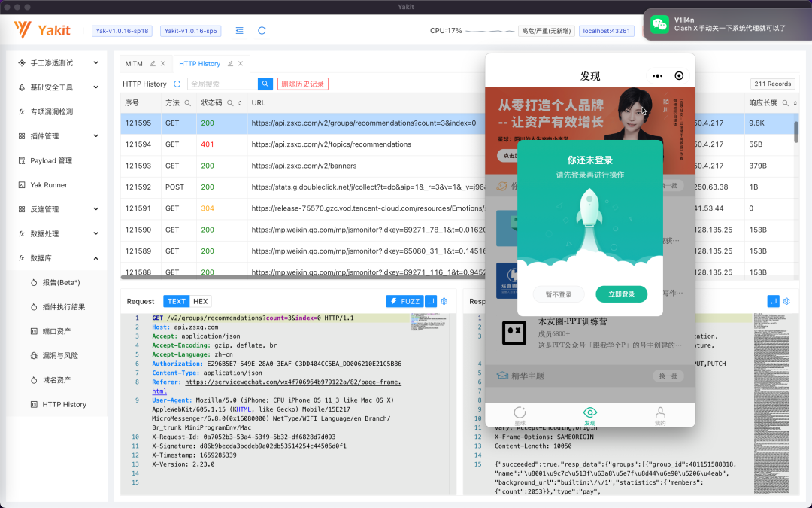Close the mini program with the target icon
This screenshot has width=812, height=508.
pyautogui.click(x=679, y=76)
